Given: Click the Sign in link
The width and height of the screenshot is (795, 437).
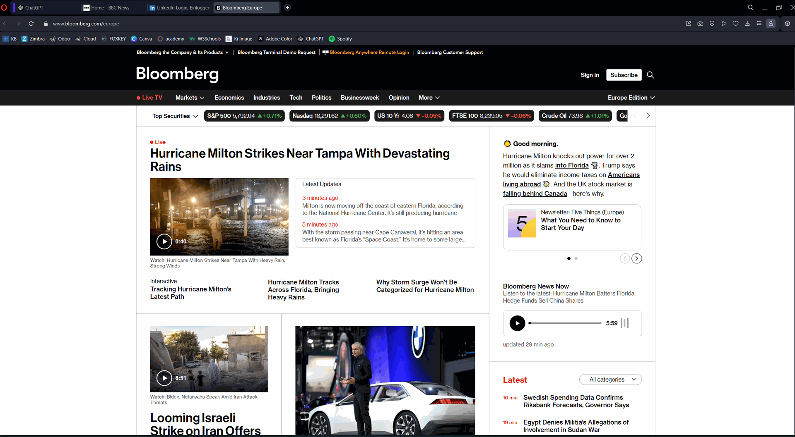Looking at the screenshot, I should pos(590,75).
